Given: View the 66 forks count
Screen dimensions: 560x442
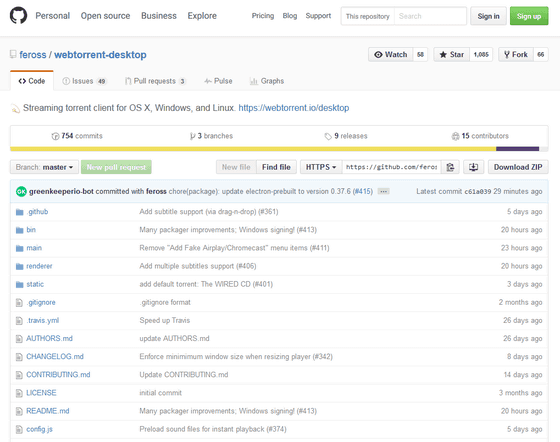Looking at the screenshot, I should click(x=541, y=55).
